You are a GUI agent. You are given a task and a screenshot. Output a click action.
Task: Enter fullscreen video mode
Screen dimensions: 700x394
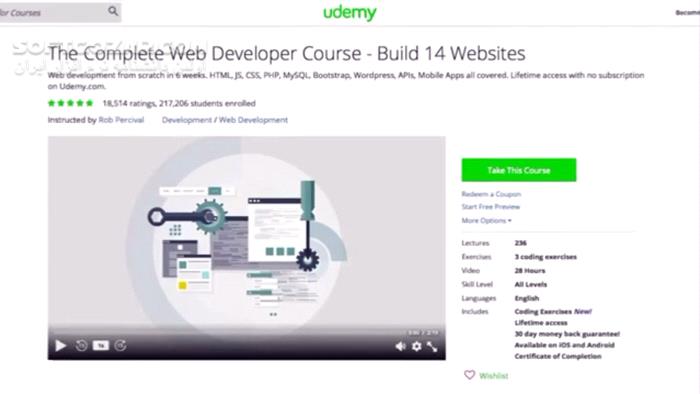pyautogui.click(x=432, y=346)
